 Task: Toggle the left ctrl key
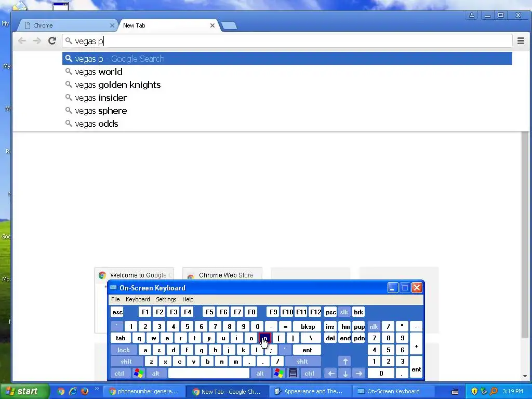pyautogui.click(x=119, y=374)
